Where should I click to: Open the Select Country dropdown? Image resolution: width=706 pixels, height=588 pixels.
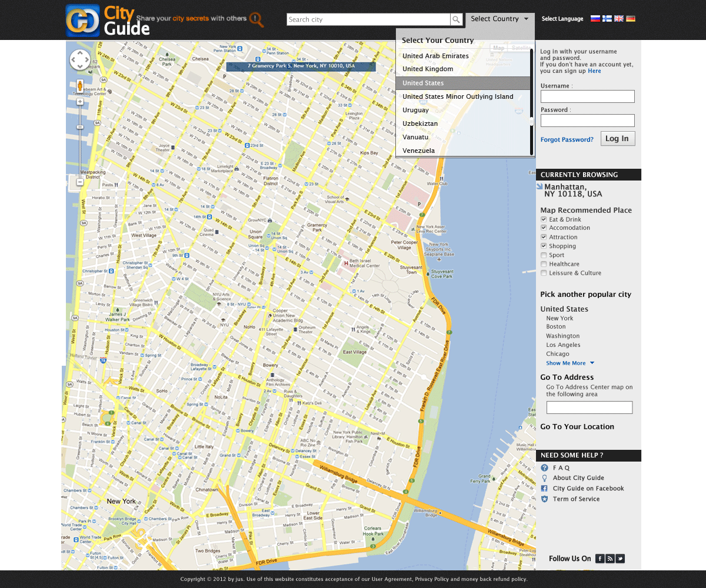pyautogui.click(x=500, y=19)
